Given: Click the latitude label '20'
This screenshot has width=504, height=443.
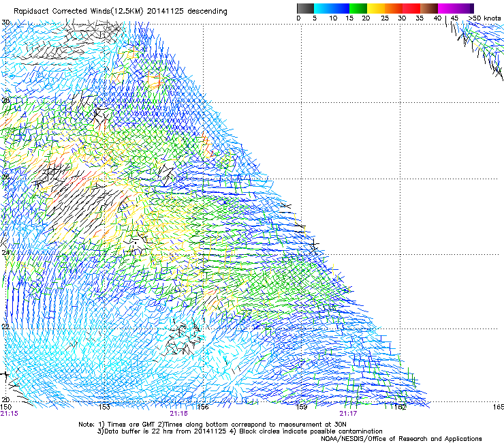Looking at the screenshot, I should (5, 399).
